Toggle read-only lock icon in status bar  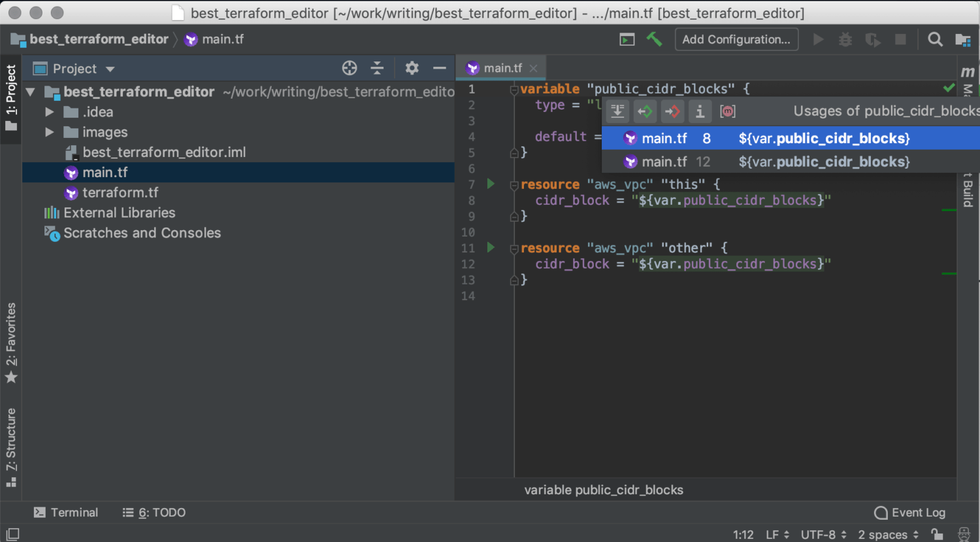pyautogui.click(x=937, y=534)
